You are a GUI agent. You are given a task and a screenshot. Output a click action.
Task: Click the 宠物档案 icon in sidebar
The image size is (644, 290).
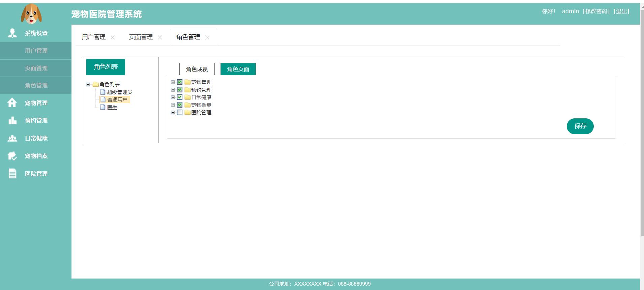(12, 156)
